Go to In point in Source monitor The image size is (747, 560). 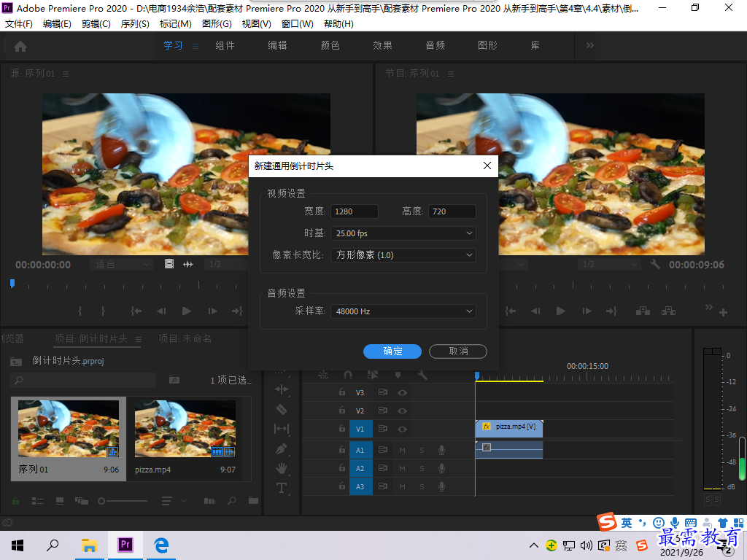136,311
